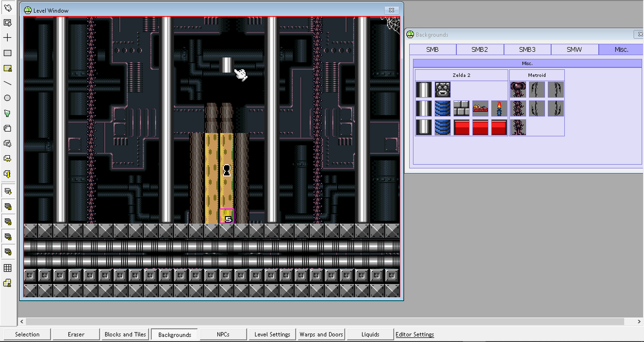644x342 pixels.
Task: Select the line drawing tool
Action: pyautogui.click(x=8, y=83)
